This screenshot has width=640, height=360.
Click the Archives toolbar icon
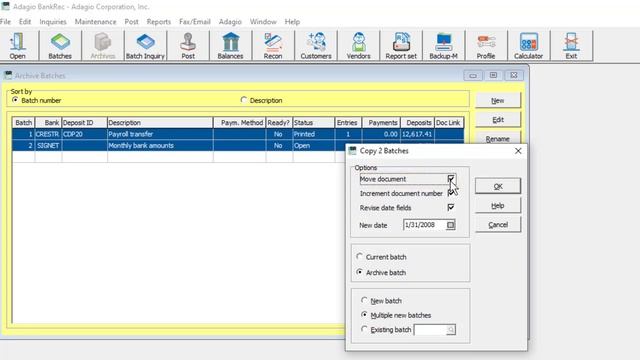tap(102, 46)
